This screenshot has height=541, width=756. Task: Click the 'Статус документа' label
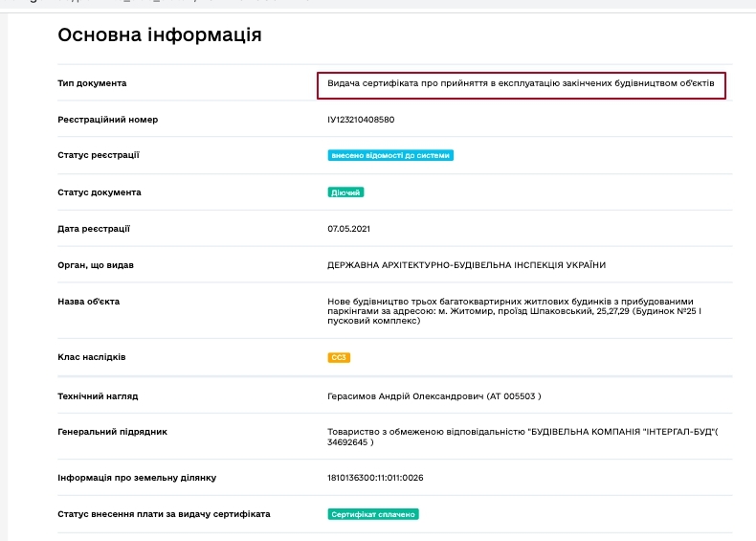pyautogui.click(x=100, y=192)
